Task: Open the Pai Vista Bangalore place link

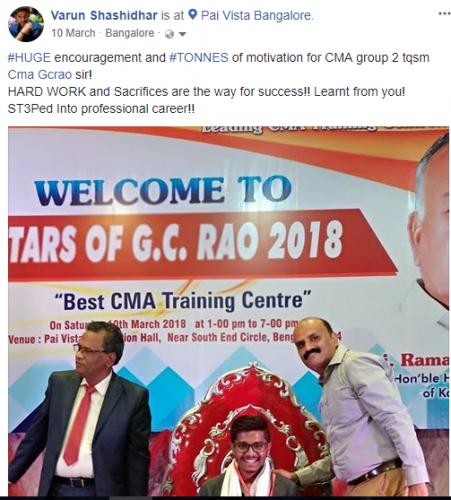Action: 257,15
